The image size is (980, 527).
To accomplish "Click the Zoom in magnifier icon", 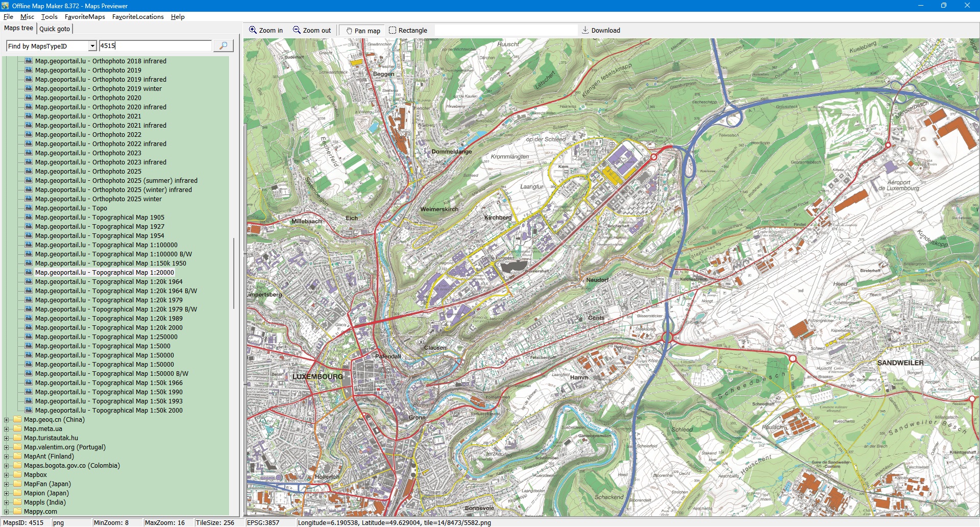I will 253,30.
